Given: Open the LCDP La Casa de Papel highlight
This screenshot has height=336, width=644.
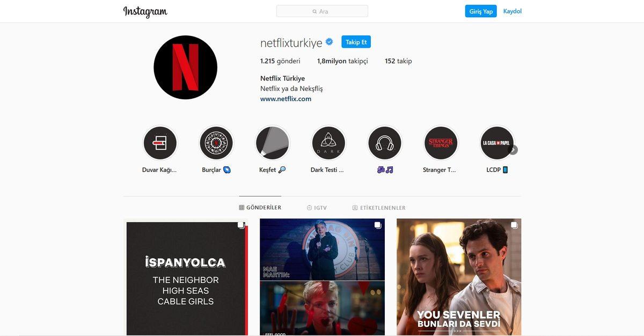Looking at the screenshot, I should [497, 142].
